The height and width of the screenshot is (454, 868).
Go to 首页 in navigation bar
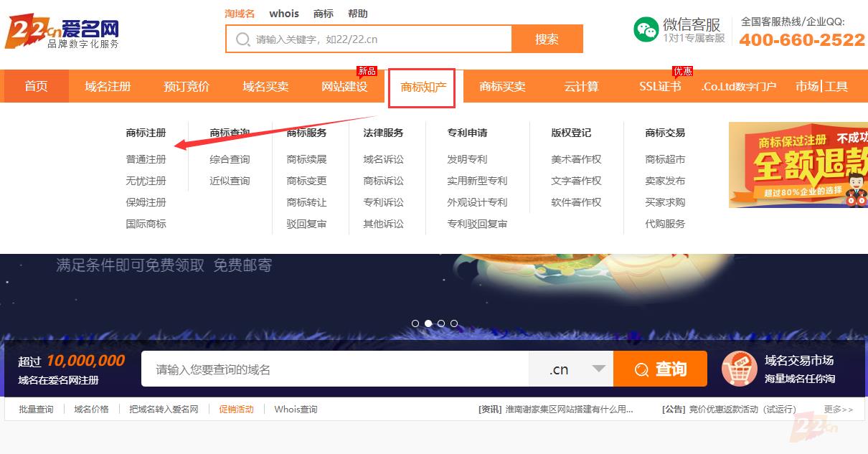tap(37, 86)
